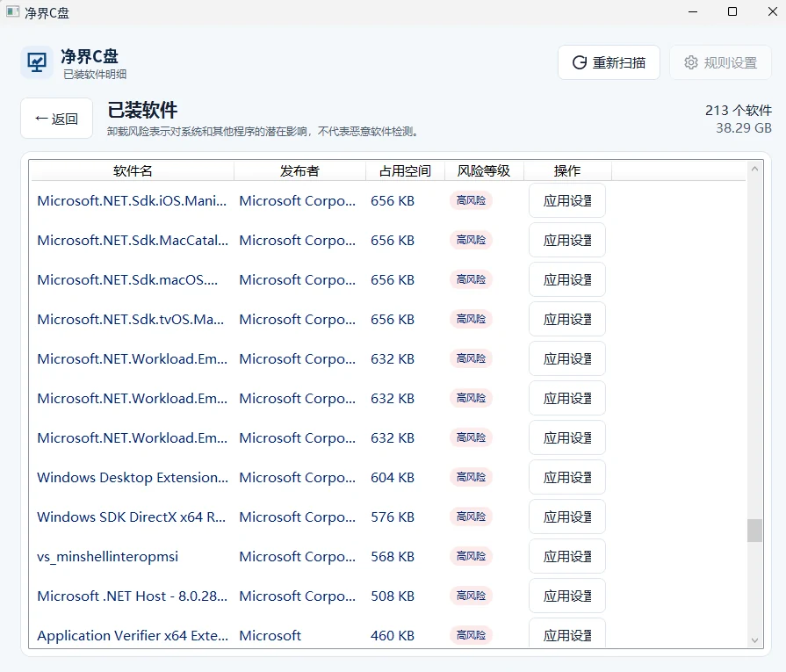Click the 重新扫描 rescan button

point(609,62)
